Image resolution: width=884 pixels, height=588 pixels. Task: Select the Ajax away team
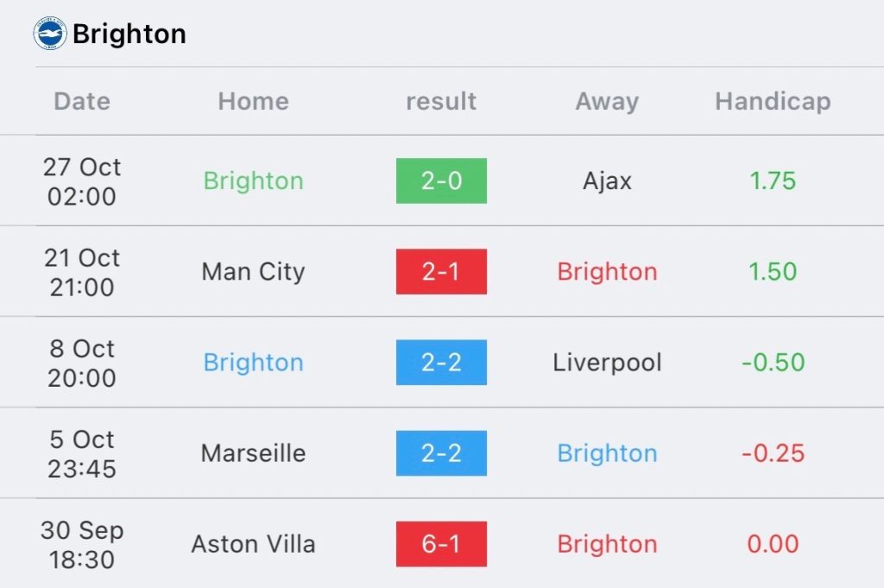point(607,181)
